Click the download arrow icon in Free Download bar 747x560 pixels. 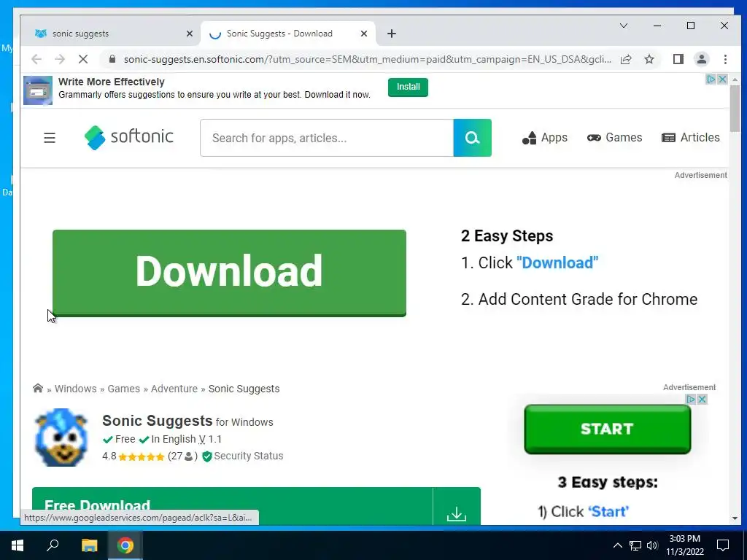point(457,513)
